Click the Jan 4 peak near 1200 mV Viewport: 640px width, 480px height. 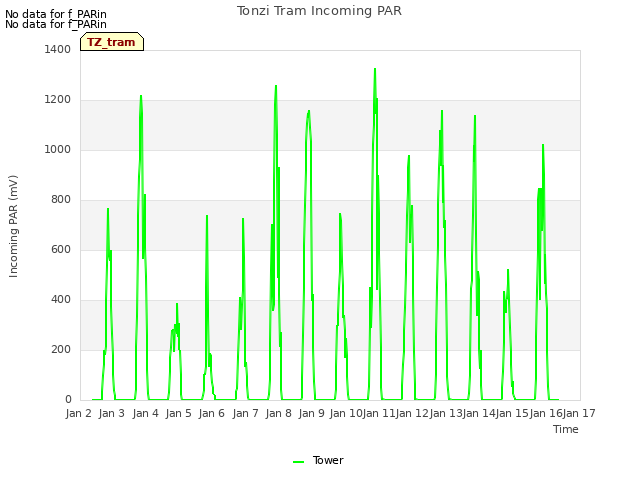(x=141, y=96)
